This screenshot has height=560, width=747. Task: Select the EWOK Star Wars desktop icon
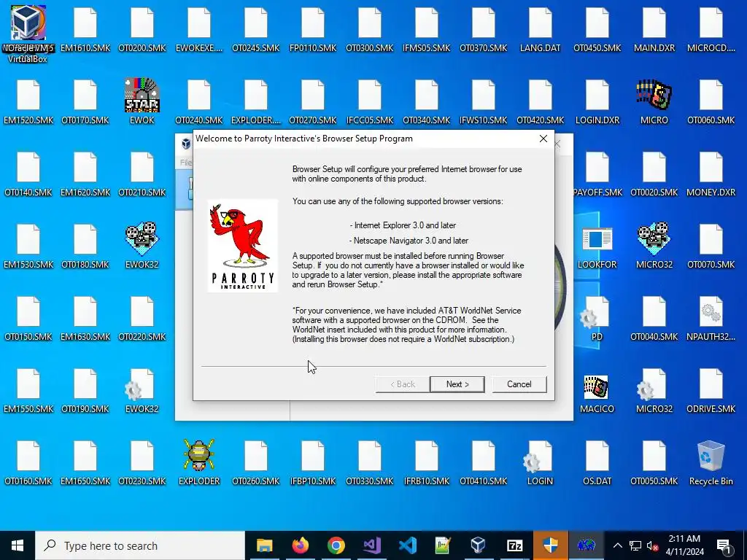142,101
